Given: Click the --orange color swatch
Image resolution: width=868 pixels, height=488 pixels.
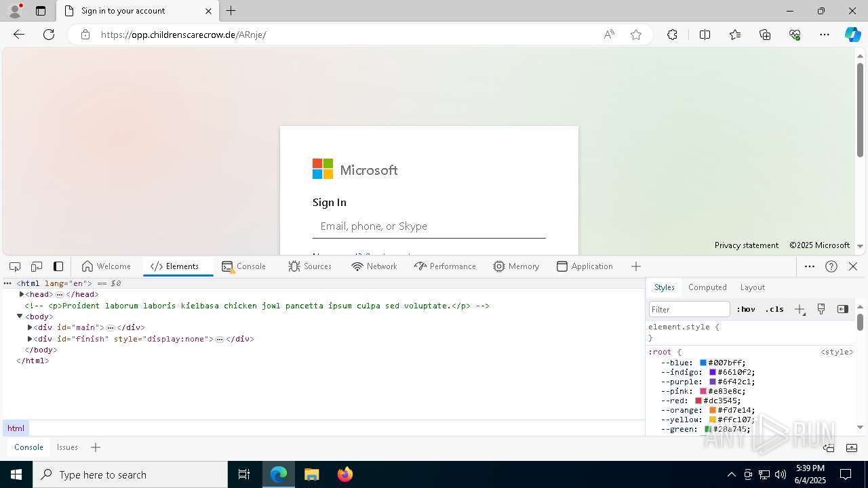Looking at the screenshot, I should coord(713,411).
